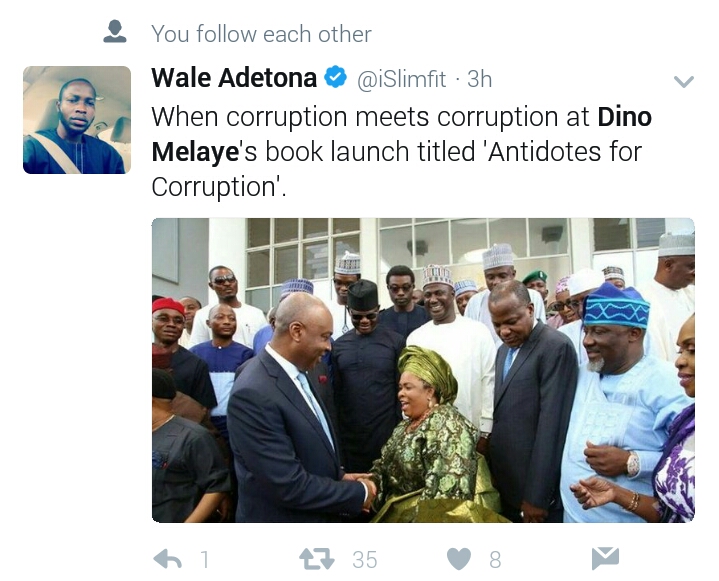Like the tweet with the heart icon

(459, 559)
